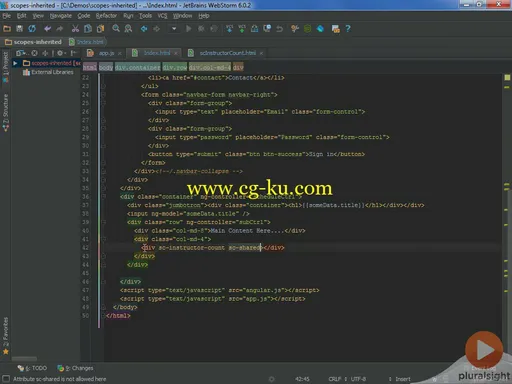The height and width of the screenshot is (384, 512).
Task: Open the run configuration dropdown
Action: [174, 29]
